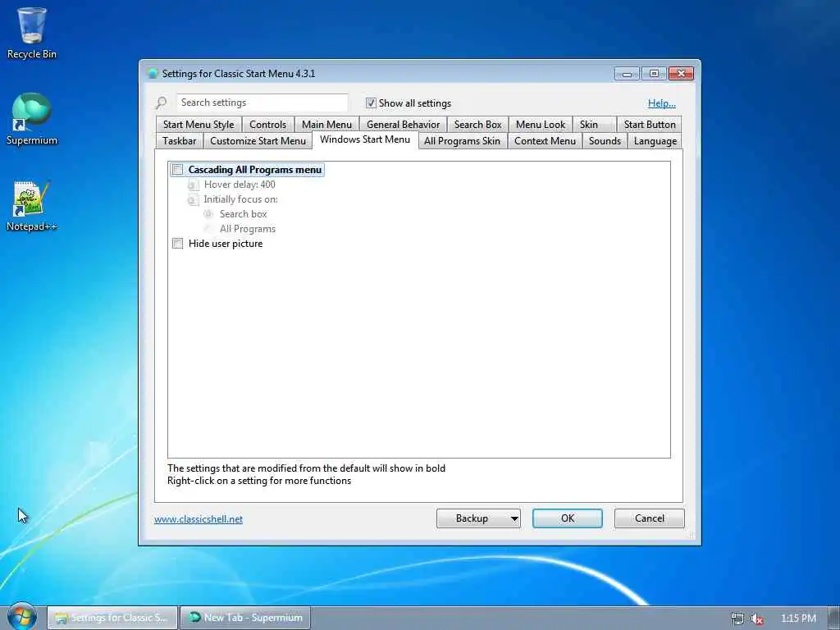Switch to Context Menu tab
The width and height of the screenshot is (840, 630).
[545, 141]
